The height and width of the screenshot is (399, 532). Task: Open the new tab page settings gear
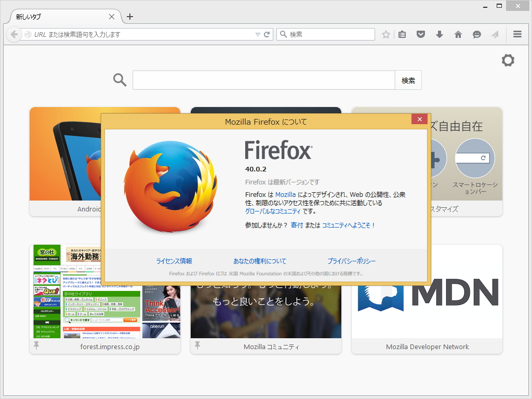pos(508,60)
